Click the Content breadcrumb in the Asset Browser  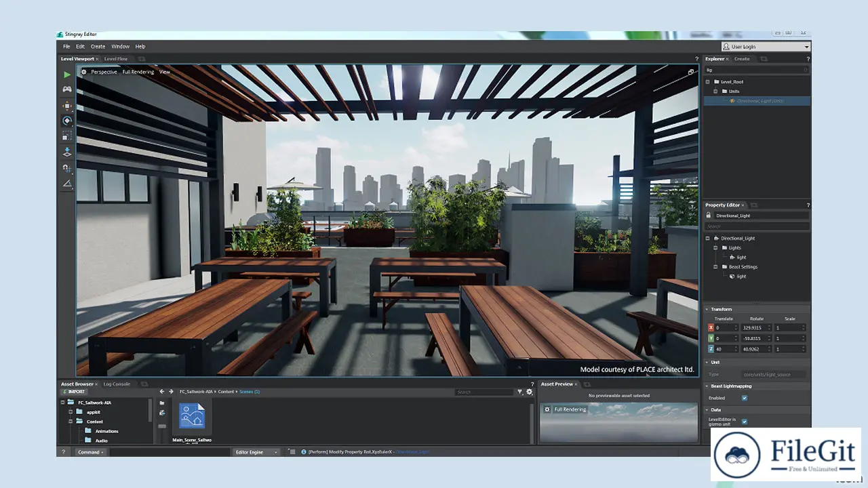pyautogui.click(x=226, y=392)
